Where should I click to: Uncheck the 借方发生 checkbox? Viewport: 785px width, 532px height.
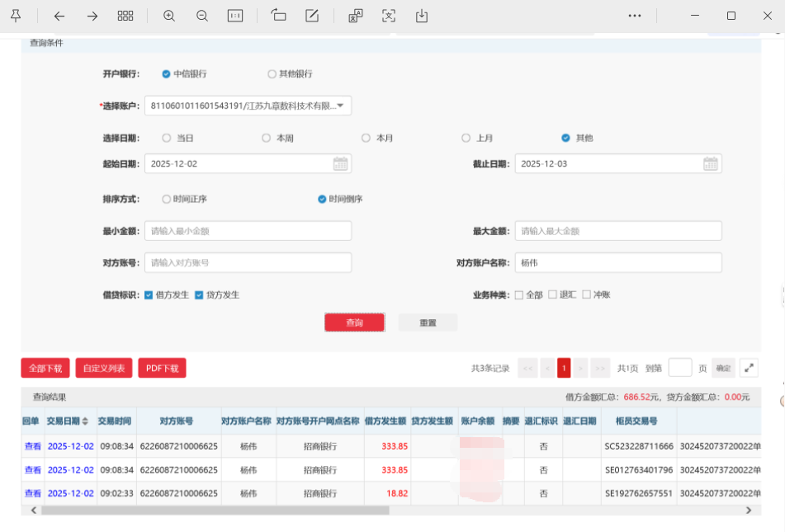click(149, 294)
